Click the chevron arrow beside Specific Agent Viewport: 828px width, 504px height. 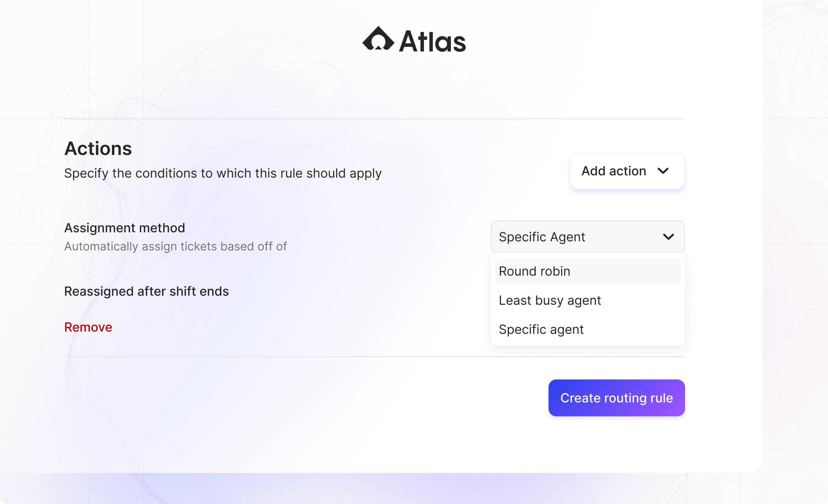coord(668,237)
